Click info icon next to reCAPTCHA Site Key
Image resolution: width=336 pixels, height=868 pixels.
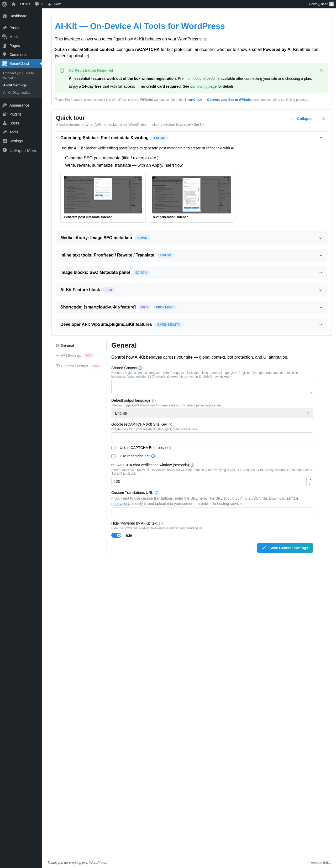point(170,425)
